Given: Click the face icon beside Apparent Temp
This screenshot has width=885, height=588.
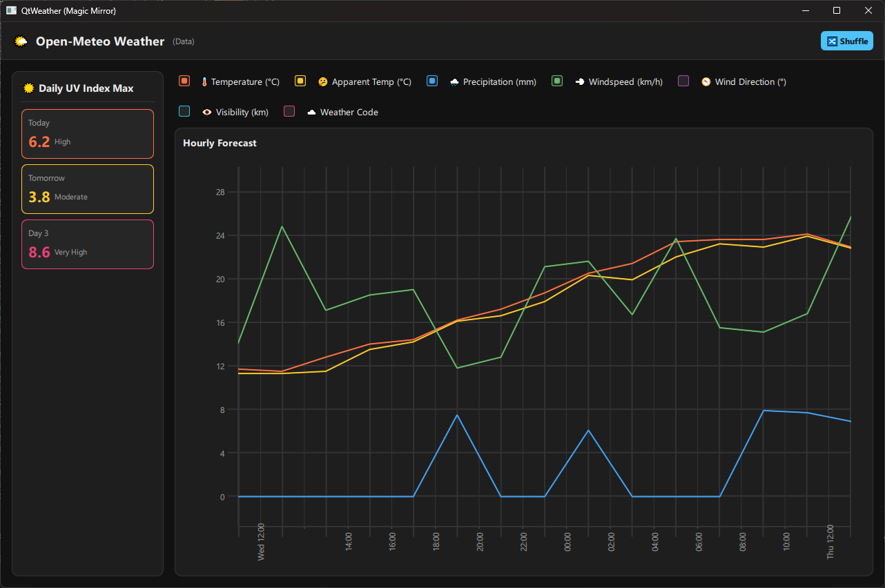Looking at the screenshot, I should point(323,81).
